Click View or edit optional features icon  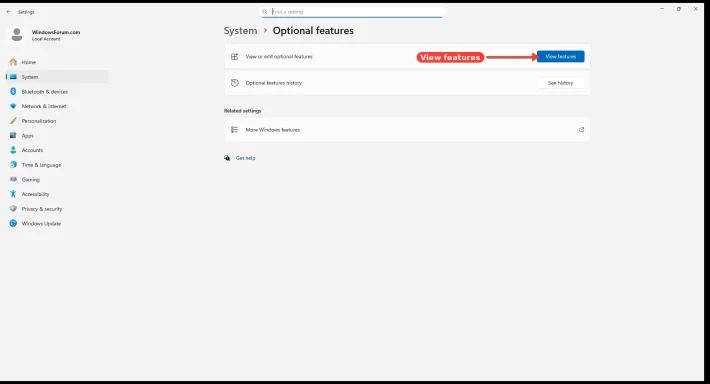235,57
